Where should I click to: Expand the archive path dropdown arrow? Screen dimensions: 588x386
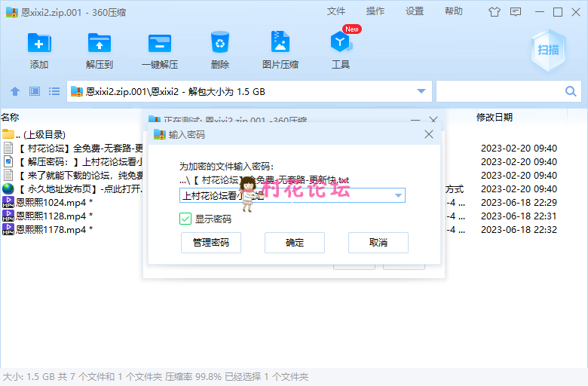tap(421, 91)
